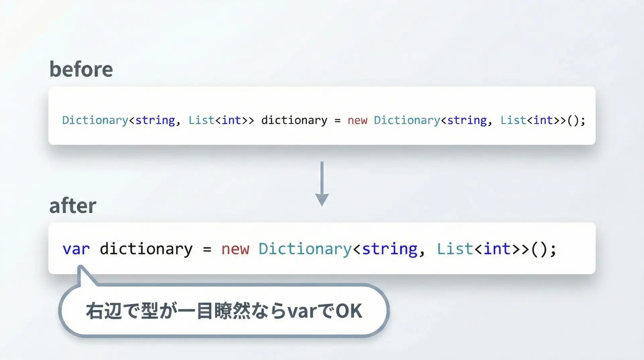Click the "after" heading
644x360 pixels.
pyautogui.click(x=73, y=206)
